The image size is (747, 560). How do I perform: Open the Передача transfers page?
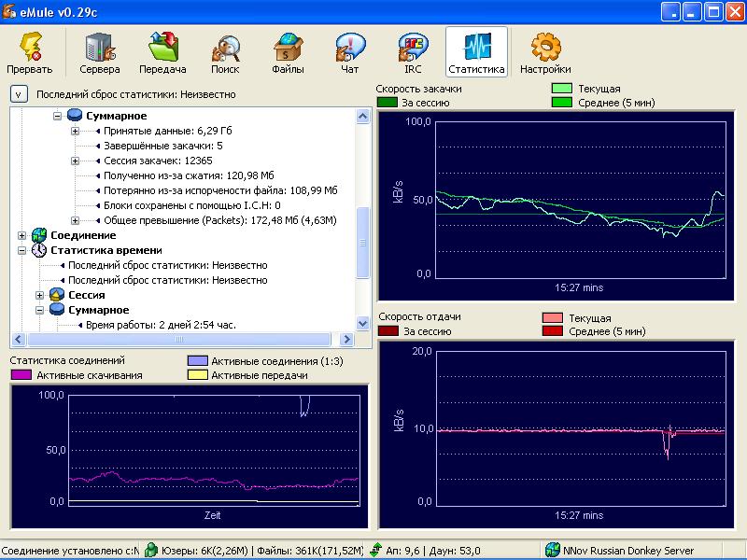(162, 52)
